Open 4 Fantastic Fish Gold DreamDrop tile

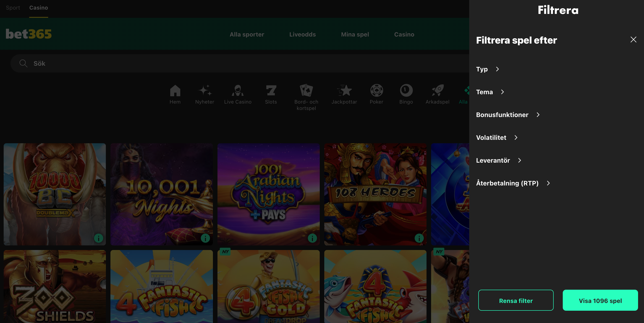[x=269, y=287]
